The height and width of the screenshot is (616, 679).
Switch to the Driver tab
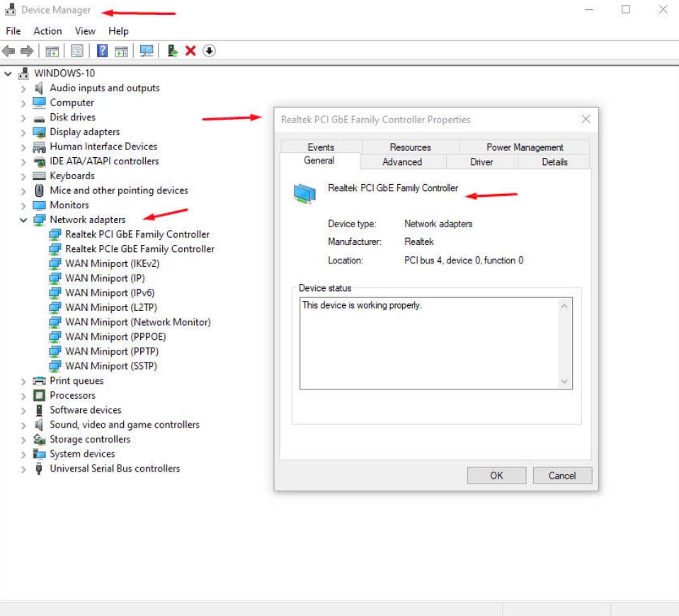click(481, 161)
